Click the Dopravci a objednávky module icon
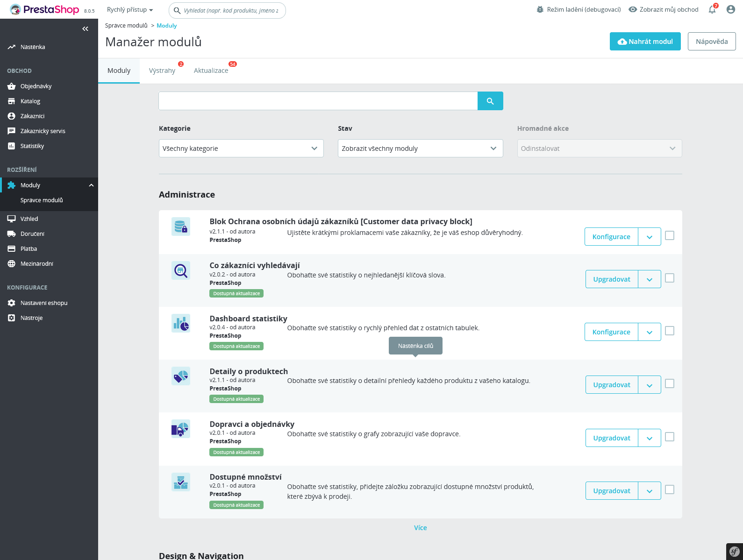The image size is (743, 560). point(181,429)
